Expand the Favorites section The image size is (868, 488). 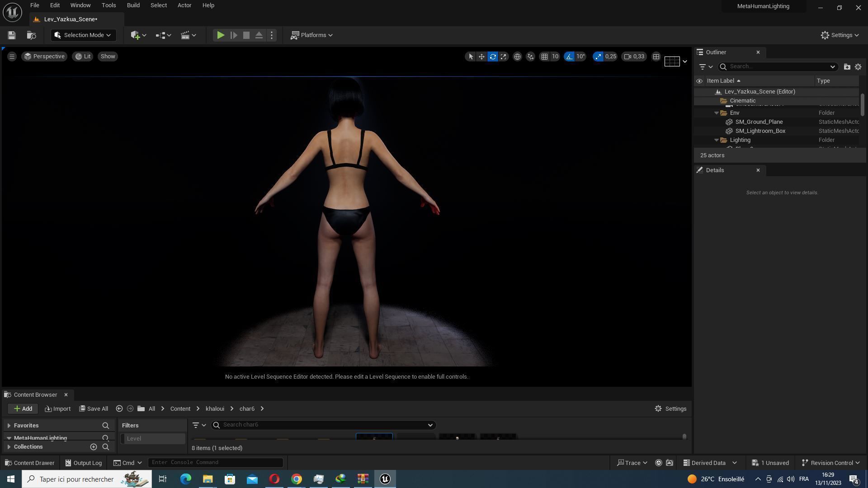tap(9, 426)
